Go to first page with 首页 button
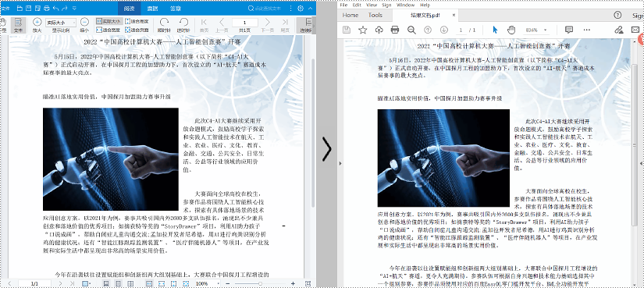This screenshot has height=288, width=644. 204,25
